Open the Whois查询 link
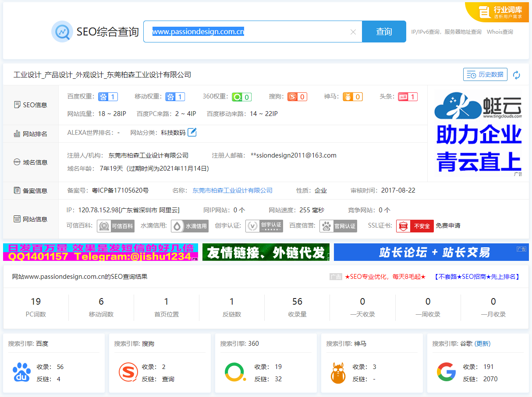 point(500,32)
